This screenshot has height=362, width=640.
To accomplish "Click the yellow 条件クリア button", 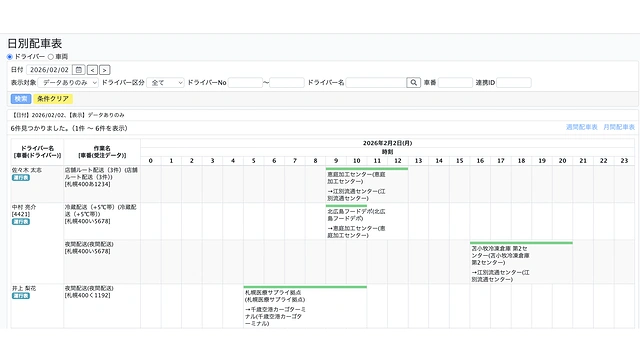I will point(53,98).
